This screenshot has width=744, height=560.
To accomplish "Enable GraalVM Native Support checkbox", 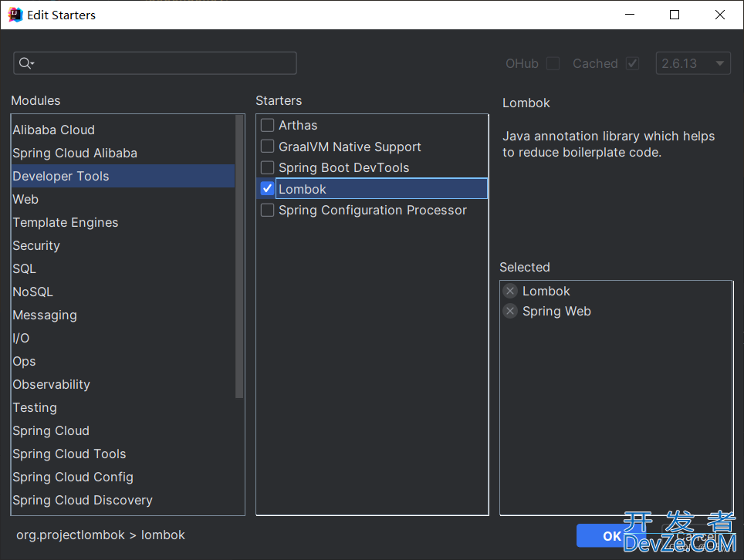I will pyautogui.click(x=268, y=147).
